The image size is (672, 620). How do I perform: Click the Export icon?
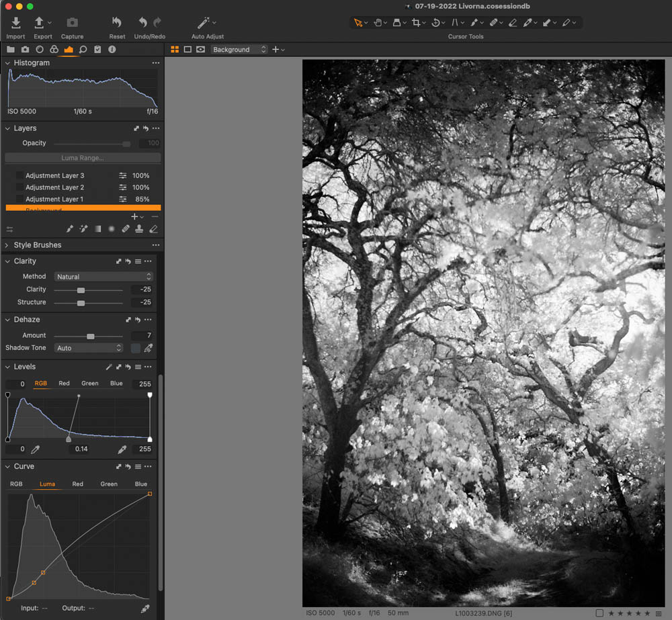39,23
